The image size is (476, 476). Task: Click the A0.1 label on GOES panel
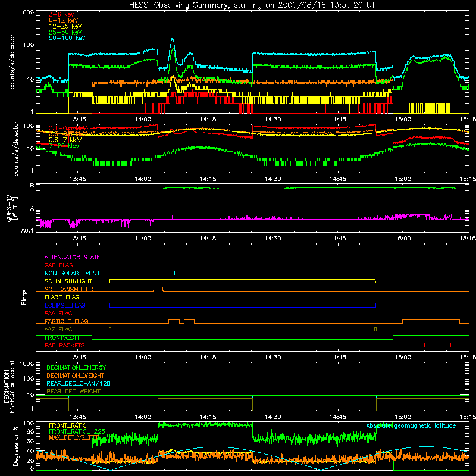click(x=27, y=231)
